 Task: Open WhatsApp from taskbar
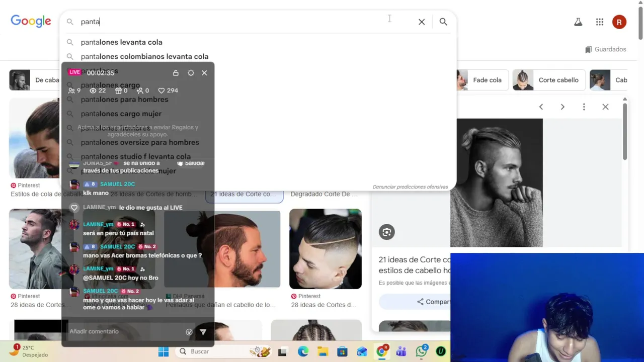(x=422, y=351)
